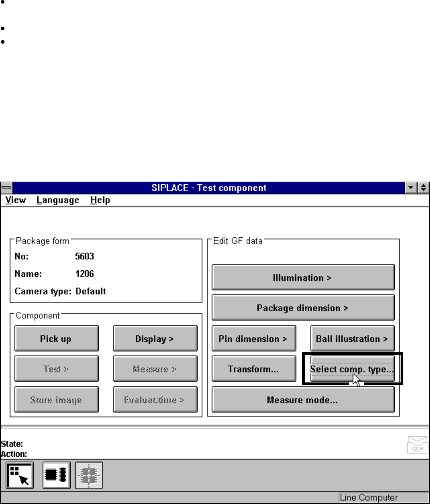Open Package dimension options

(303, 308)
